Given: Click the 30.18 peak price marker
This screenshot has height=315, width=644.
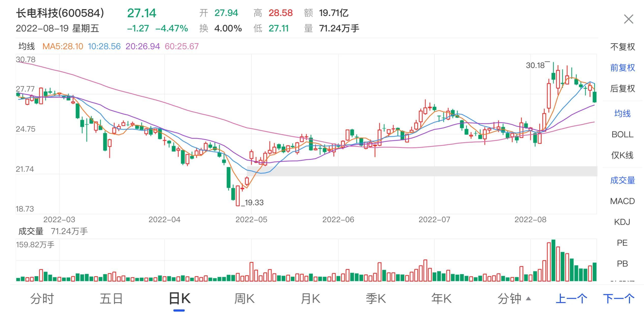Looking at the screenshot, I should [535, 65].
